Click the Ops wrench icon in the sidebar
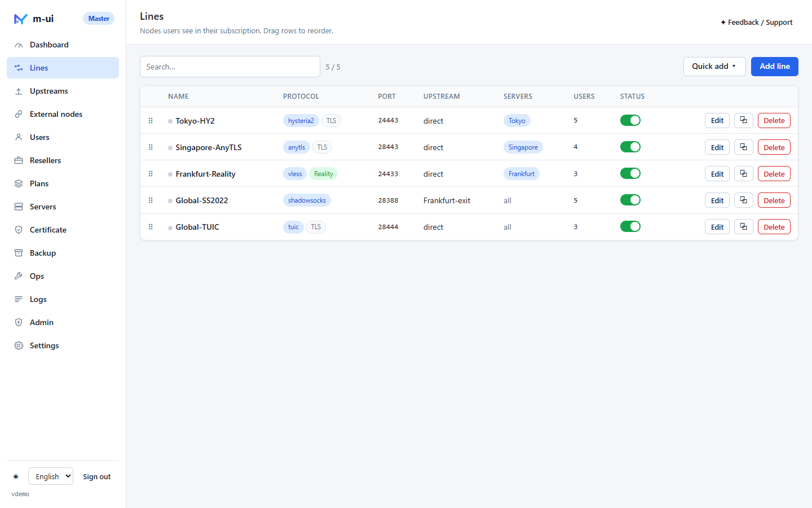Image resolution: width=812 pixels, height=508 pixels. [19, 276]
